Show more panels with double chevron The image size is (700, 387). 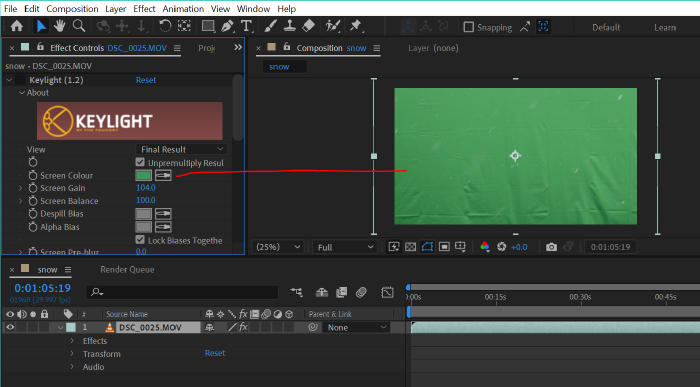tap(238, 47)
